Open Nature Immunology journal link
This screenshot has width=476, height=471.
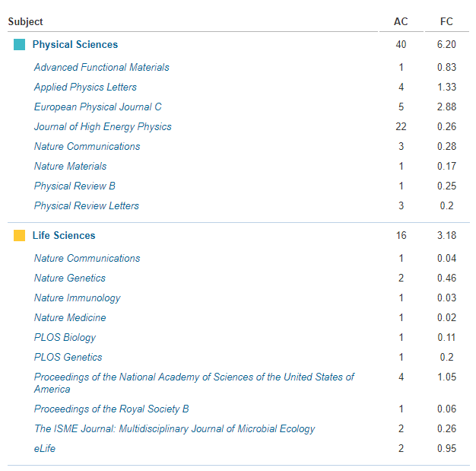[77, 298]
